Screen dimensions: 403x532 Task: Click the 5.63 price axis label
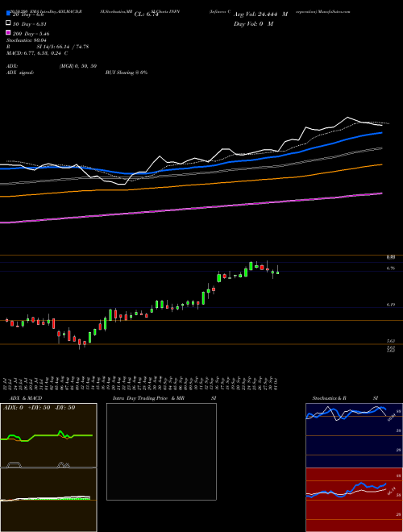[x=390, y=341]
